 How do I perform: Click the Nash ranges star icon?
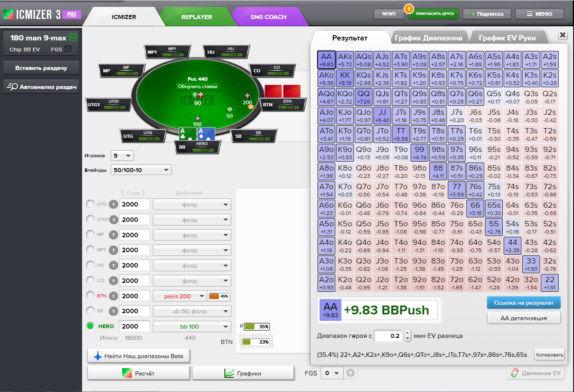click(x=98, y=356)
